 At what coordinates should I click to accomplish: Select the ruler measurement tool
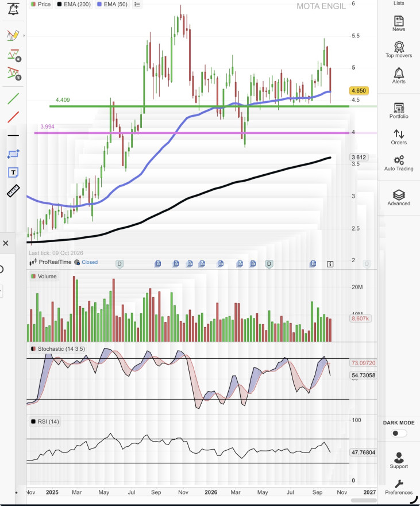13,191
